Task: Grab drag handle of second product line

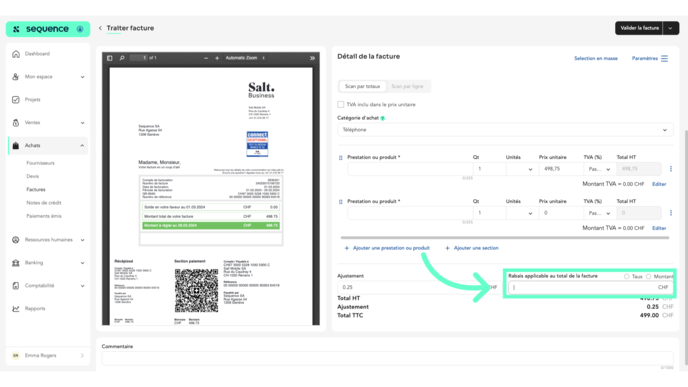Action: pyautogui.click(x=340, y=202)
